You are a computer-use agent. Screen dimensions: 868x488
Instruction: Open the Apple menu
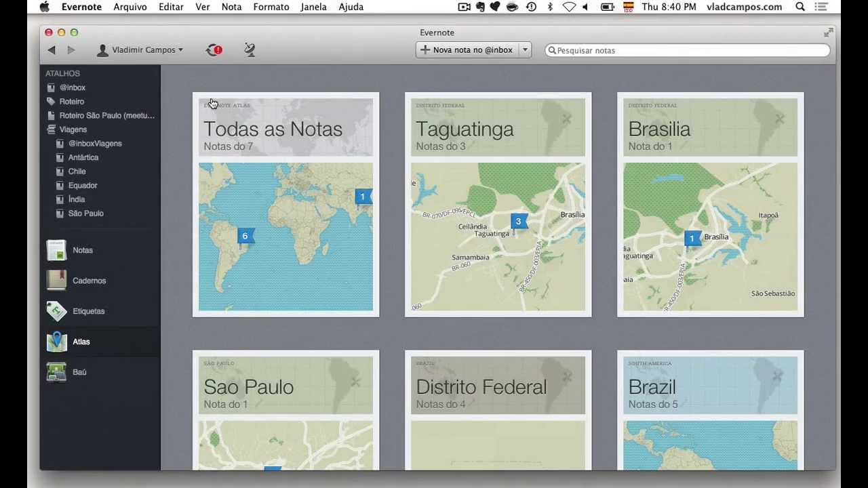pos(45,7)
